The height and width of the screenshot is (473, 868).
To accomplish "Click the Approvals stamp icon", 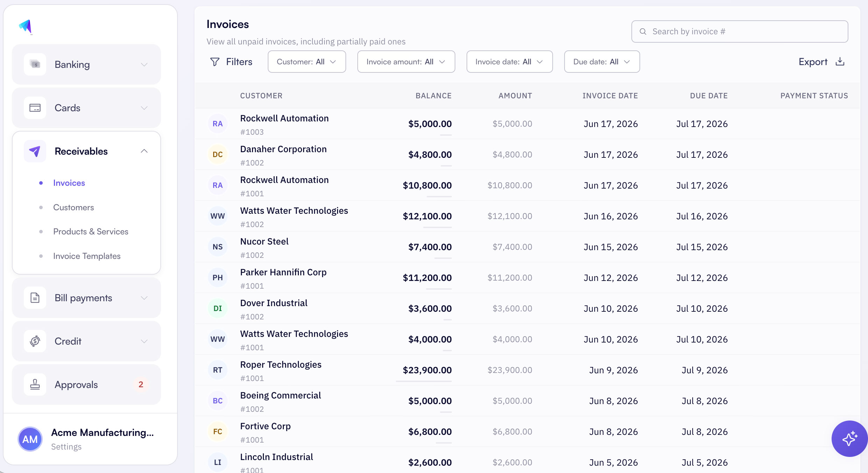I will (x=35, y=384).
